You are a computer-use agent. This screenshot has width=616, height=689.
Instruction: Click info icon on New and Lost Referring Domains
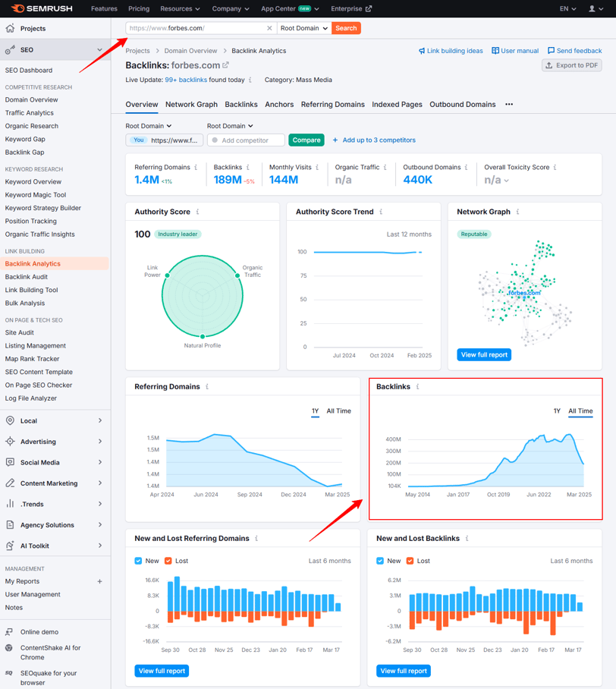pyautogui.click(x=256, y=538)
